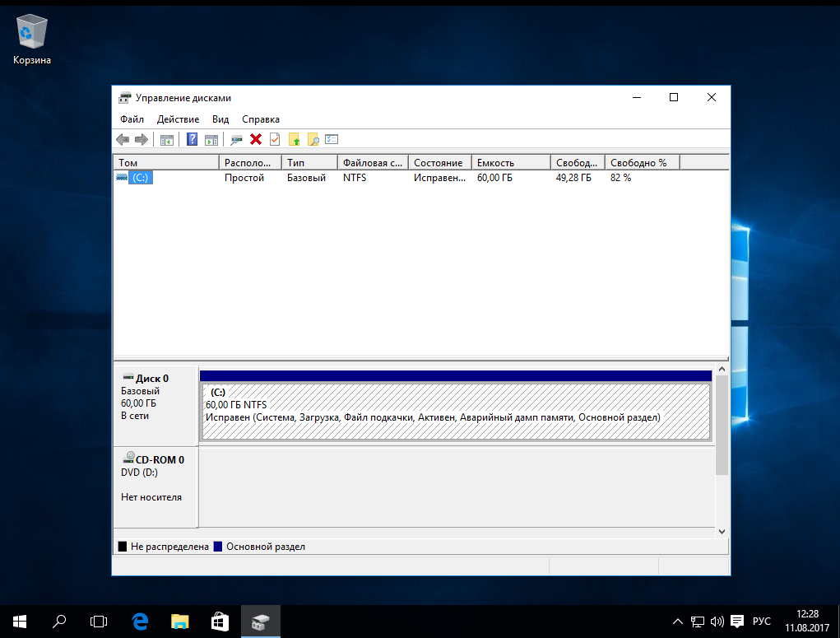
Task: Show hidden system tray icons chevron
Action: point(677,622)
